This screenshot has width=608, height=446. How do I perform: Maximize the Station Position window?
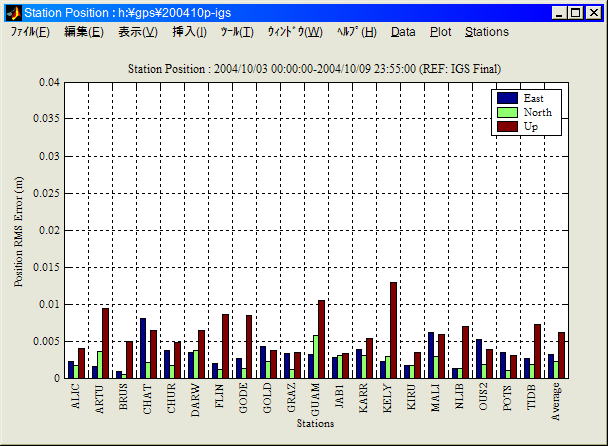pos(575,13)
